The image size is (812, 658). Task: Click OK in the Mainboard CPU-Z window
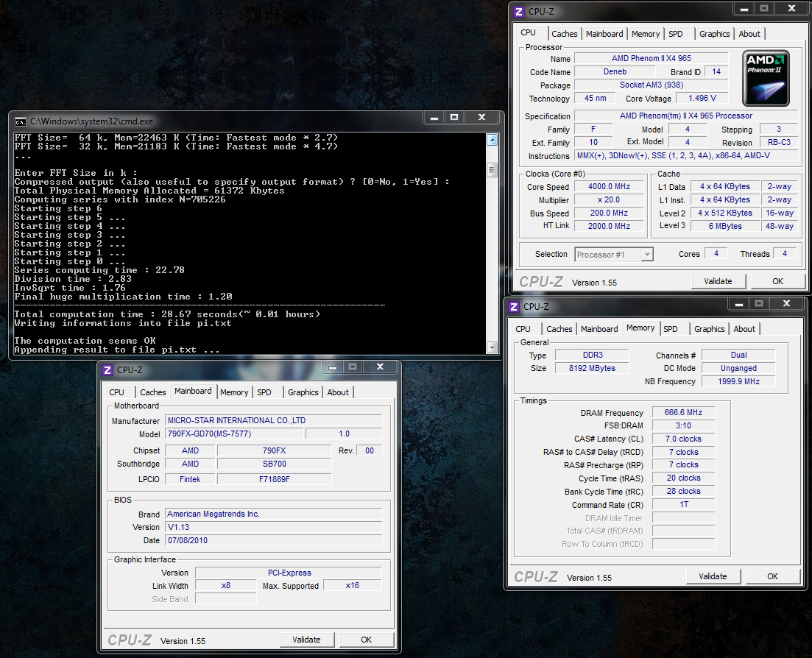tap(366, 640)
